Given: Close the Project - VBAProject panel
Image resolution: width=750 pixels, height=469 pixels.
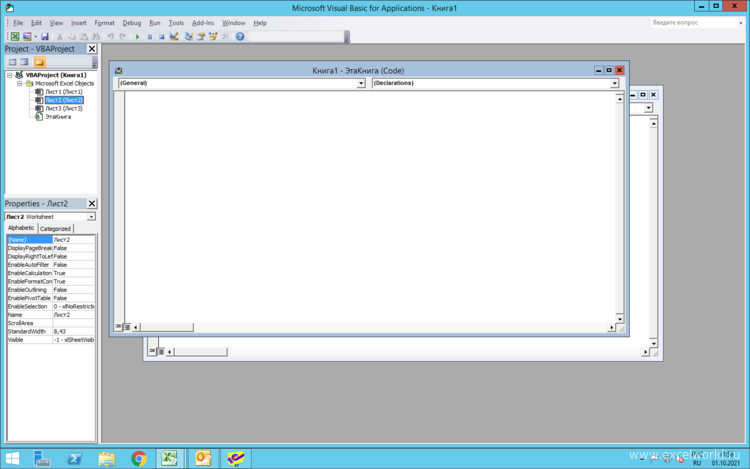Looking at the screenshot, I should point(92,49).
